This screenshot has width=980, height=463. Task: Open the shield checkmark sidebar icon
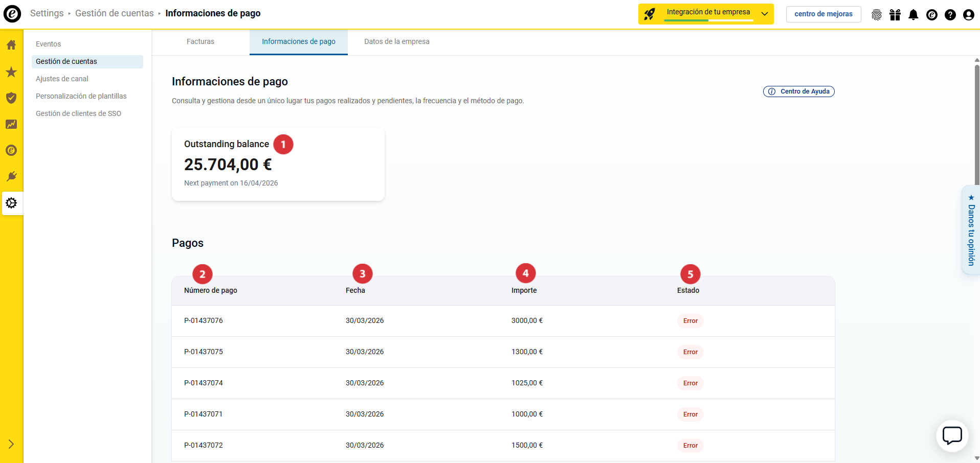(11, 98)
